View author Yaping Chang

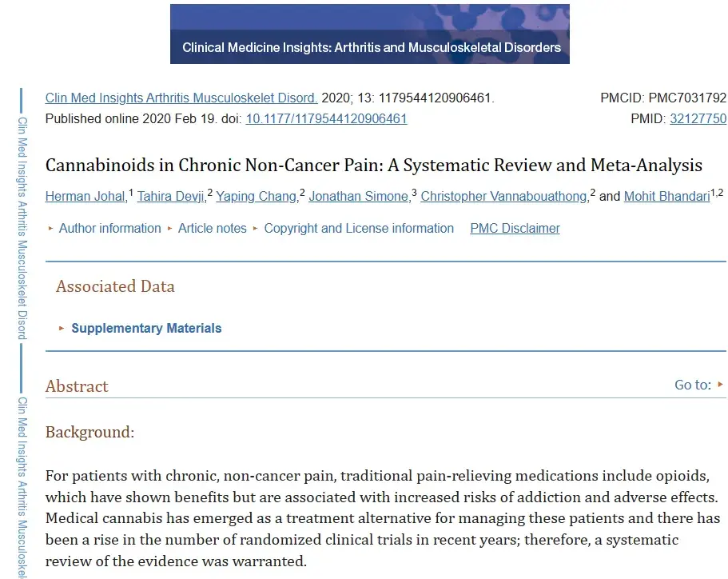tap(257, 197)
